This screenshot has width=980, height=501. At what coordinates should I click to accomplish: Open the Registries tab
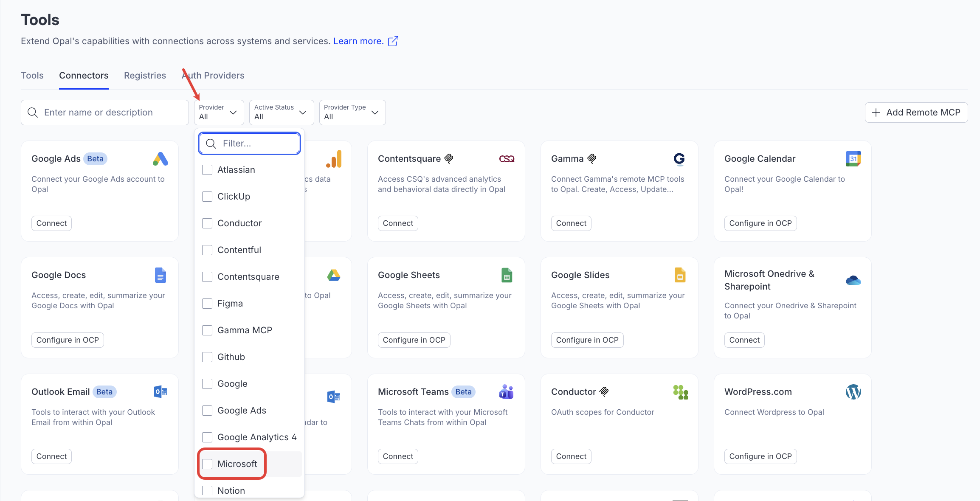(145, 76)
